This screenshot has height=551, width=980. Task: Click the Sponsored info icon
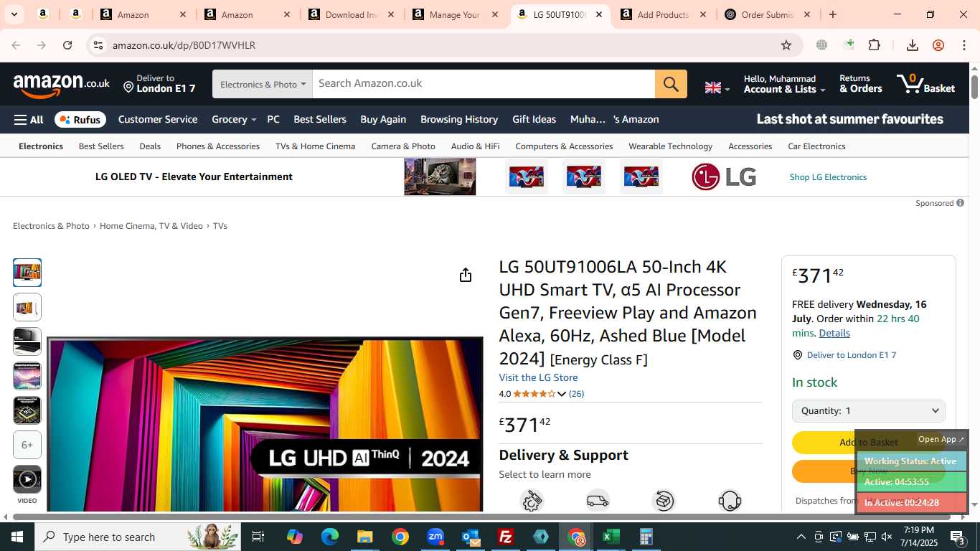(x=960, y=203)
